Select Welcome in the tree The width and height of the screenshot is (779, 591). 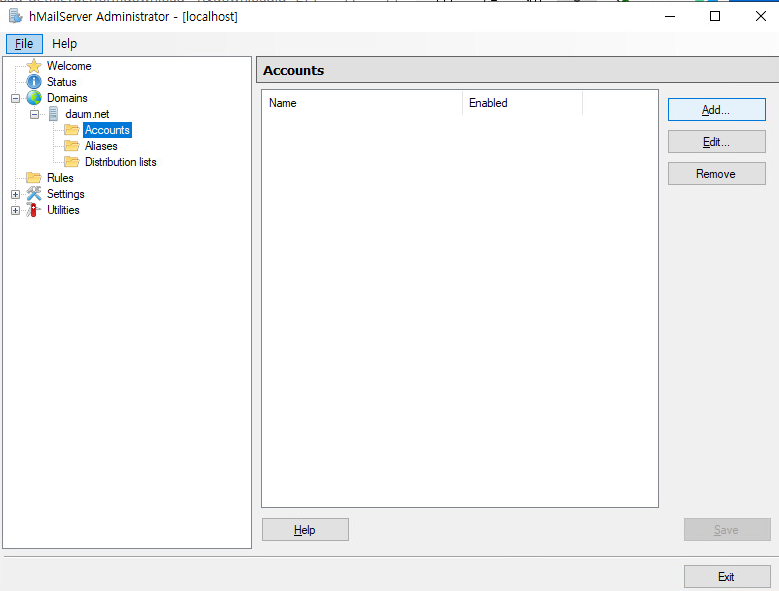click(69, 66)
